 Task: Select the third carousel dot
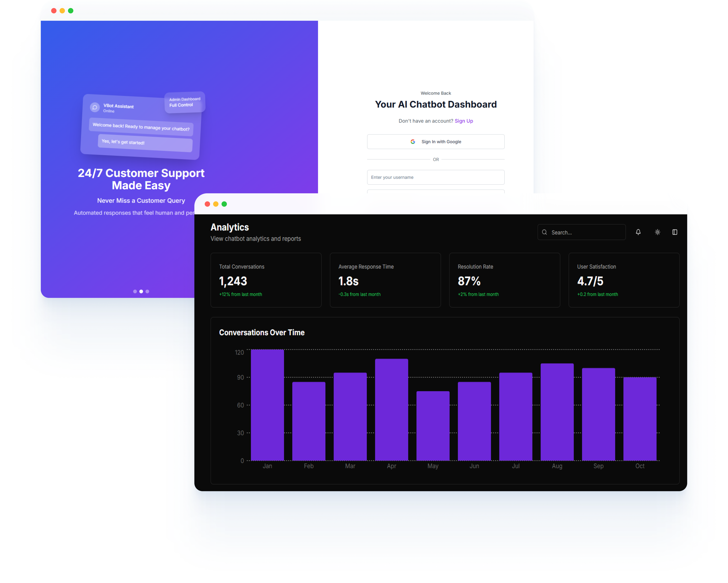[147, 291]
